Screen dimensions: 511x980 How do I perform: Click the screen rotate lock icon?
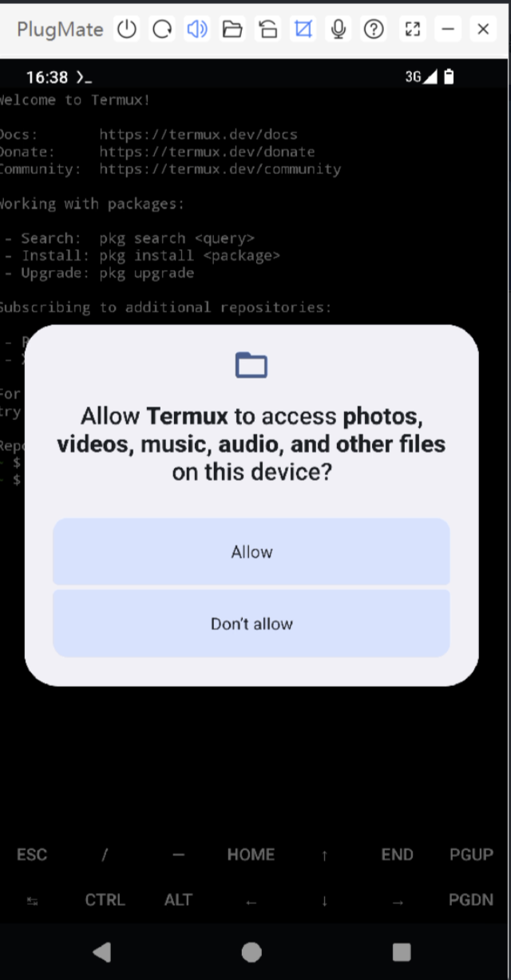(267, 30)
